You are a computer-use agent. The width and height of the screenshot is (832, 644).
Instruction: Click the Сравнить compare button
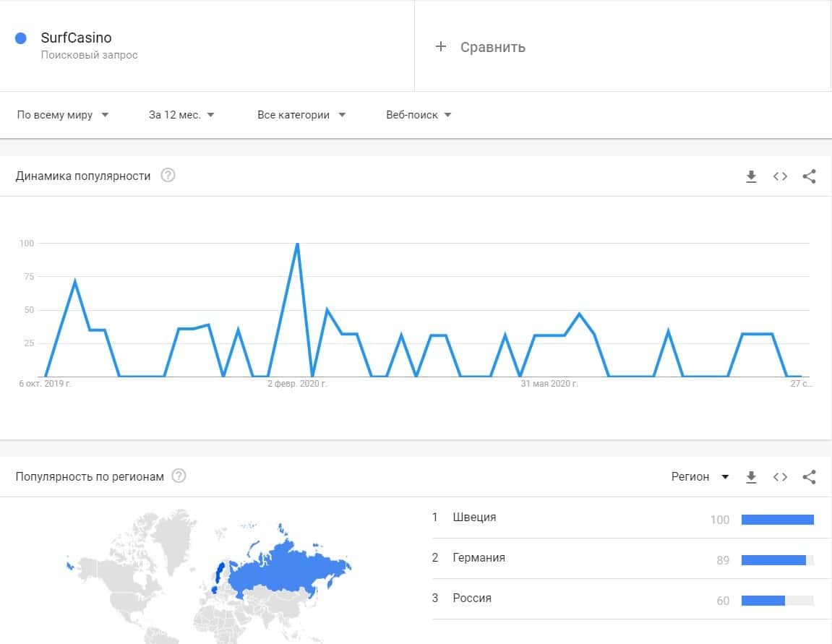pos(492,47)
